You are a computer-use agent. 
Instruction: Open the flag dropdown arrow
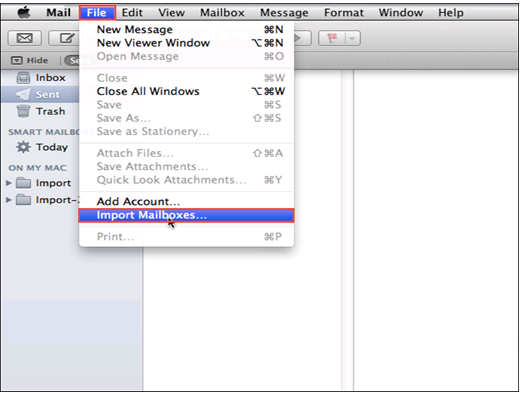[353, 38]
